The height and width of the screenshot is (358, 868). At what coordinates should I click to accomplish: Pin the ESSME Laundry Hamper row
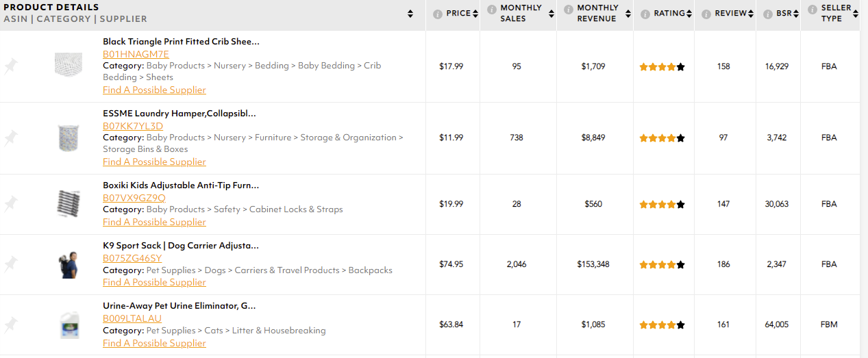(11, 138)
